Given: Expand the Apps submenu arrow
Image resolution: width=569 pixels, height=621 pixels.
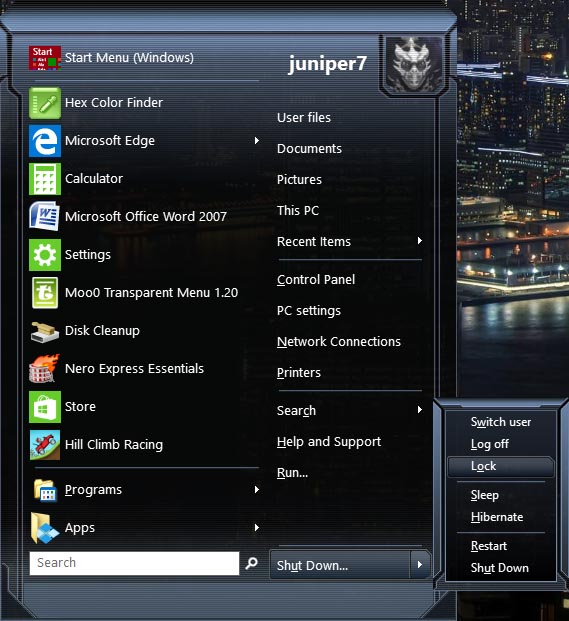Looking at the screenshot, I should [257, 528].
